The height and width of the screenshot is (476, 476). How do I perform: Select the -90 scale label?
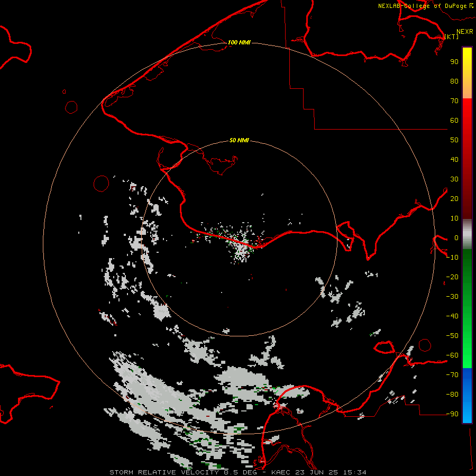tap(452, 414)
